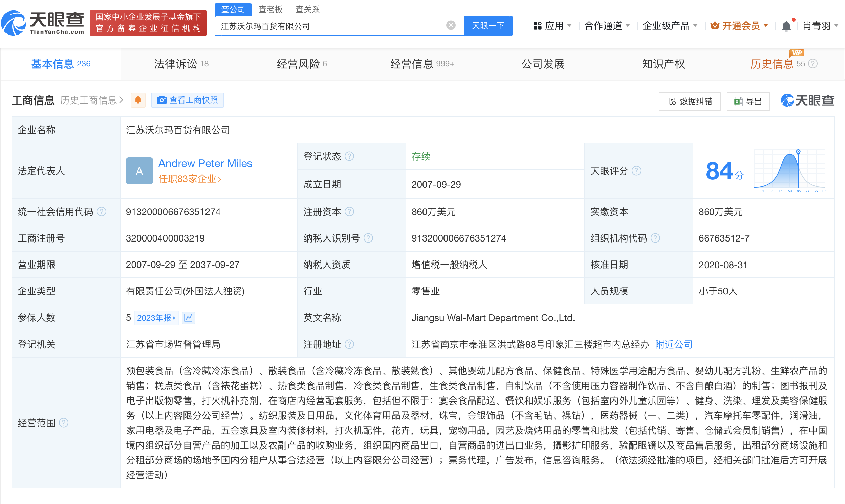Viewport: 845px width, 504px height.
Task: Open the 开通会员 membership dropdown
Action: (x=738, y=25)
